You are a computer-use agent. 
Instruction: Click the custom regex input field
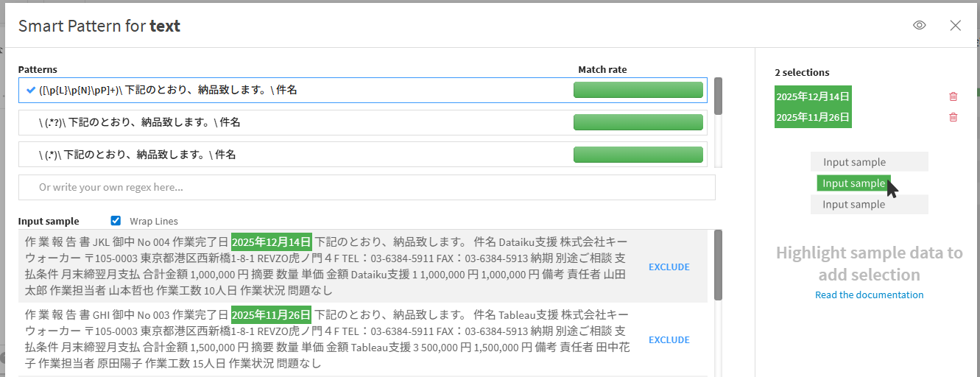[366, 187]
